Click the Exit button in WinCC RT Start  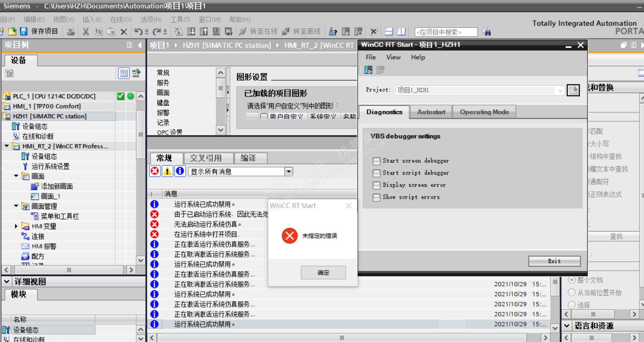pos(554,261)
